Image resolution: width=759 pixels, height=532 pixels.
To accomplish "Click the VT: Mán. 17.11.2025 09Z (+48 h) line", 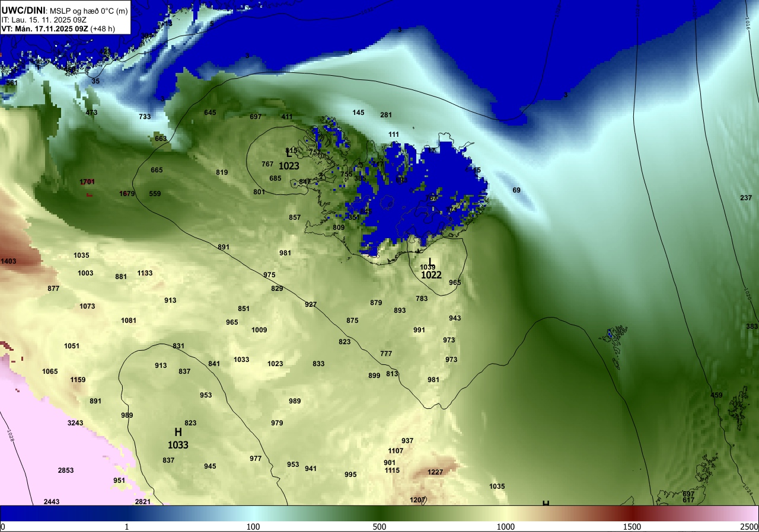I will coord(58,28).
